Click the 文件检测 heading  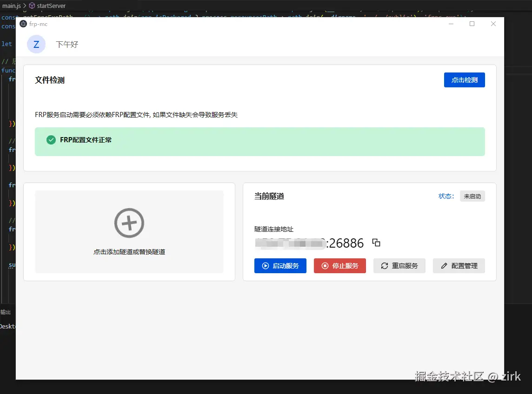50,80
